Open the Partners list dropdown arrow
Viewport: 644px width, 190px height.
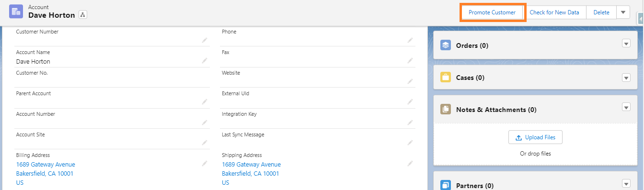626,183
